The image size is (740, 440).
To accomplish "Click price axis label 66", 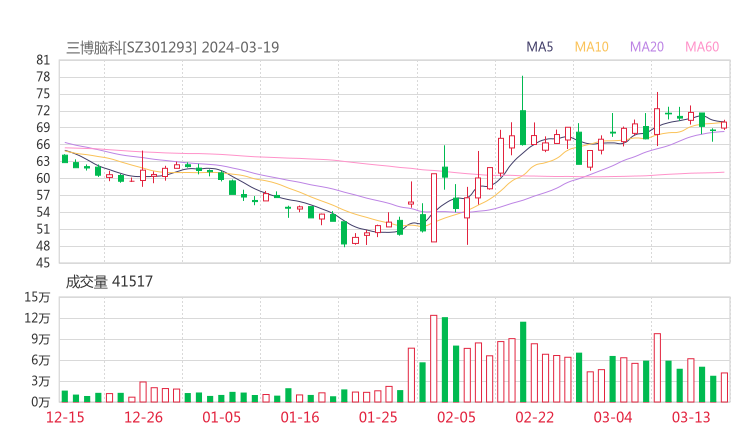I will pyautogui.click(x=42, y=144).
